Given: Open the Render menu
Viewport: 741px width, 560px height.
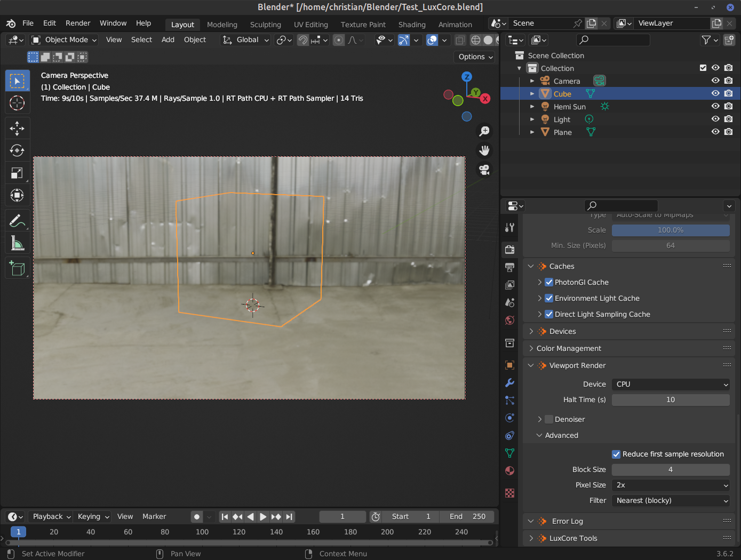Looking at the screenshot, I should click(x=78, y=23).
